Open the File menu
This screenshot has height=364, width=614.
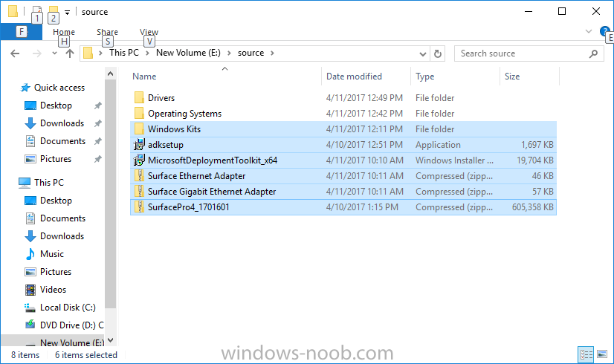[x=21, y=32]
